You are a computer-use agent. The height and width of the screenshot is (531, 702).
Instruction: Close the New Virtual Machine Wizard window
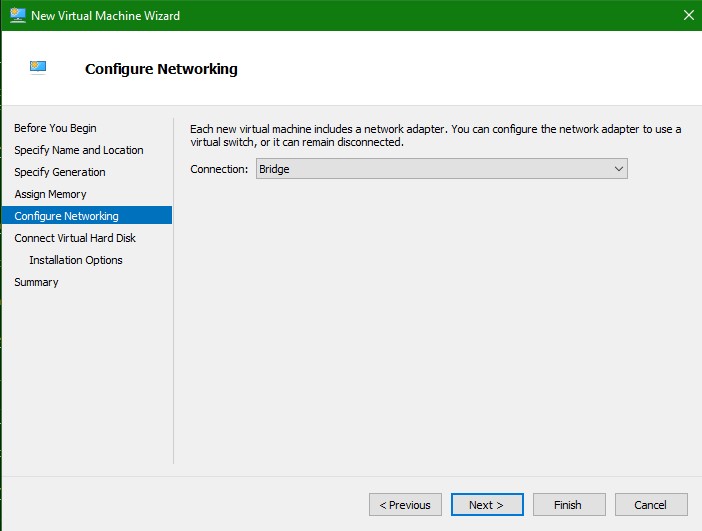pyautogui.click(x=688, y=15)
